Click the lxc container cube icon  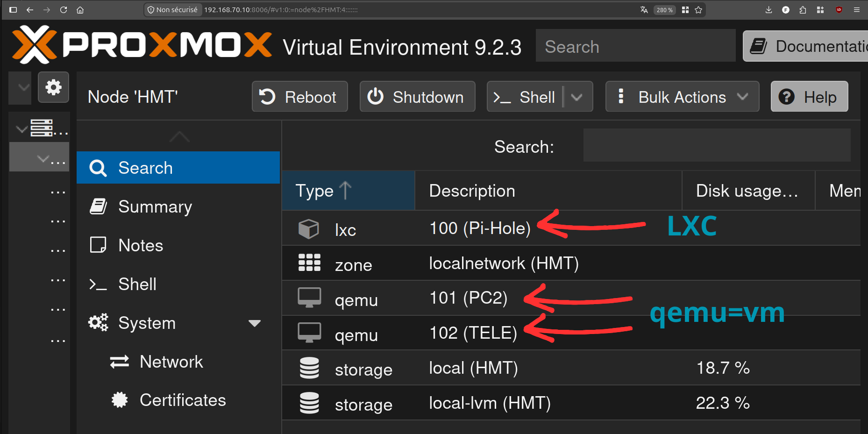coord(309,229)
